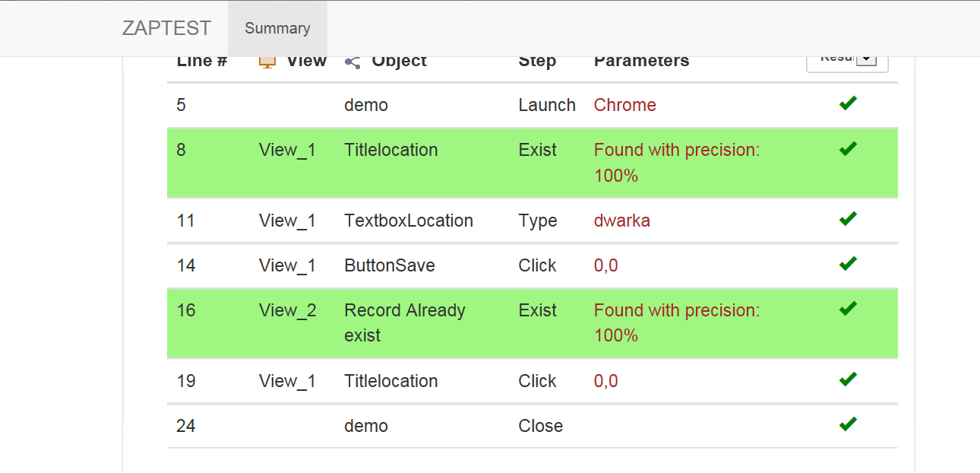980x473 pixels.
Task: Select line number 14 cell
Action: click(185, 265)
